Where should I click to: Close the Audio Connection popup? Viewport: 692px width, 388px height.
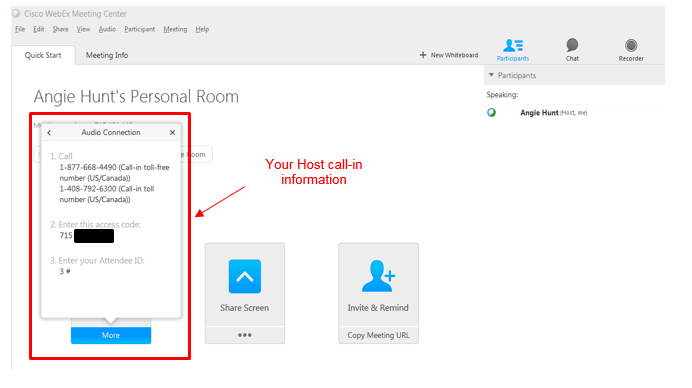[172, 132]
